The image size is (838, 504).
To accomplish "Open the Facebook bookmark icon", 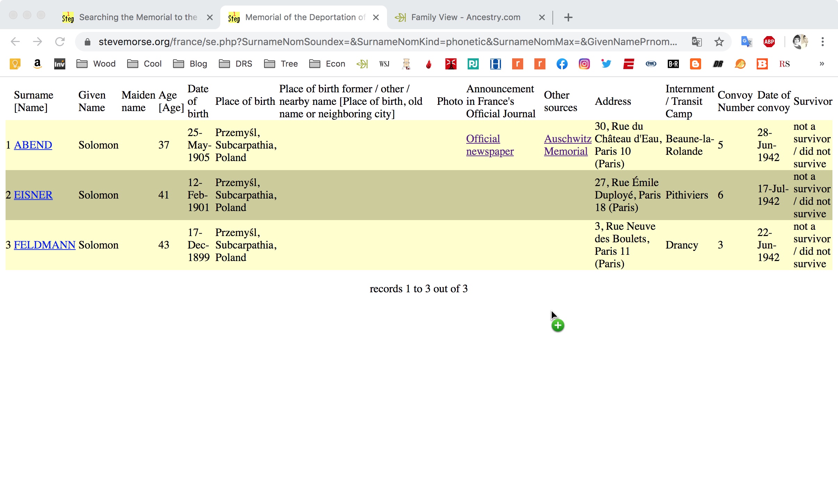I will (562, 64).
